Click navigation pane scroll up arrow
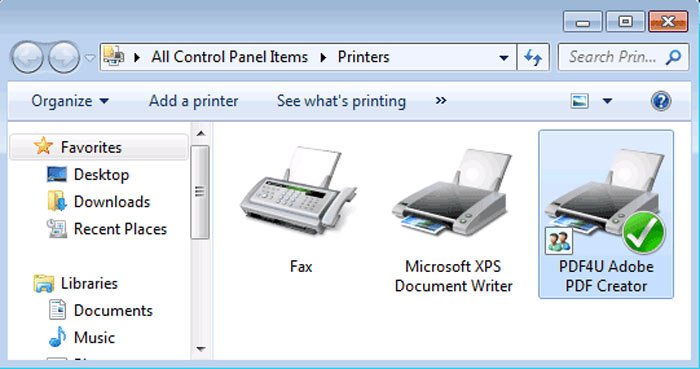 200,133
